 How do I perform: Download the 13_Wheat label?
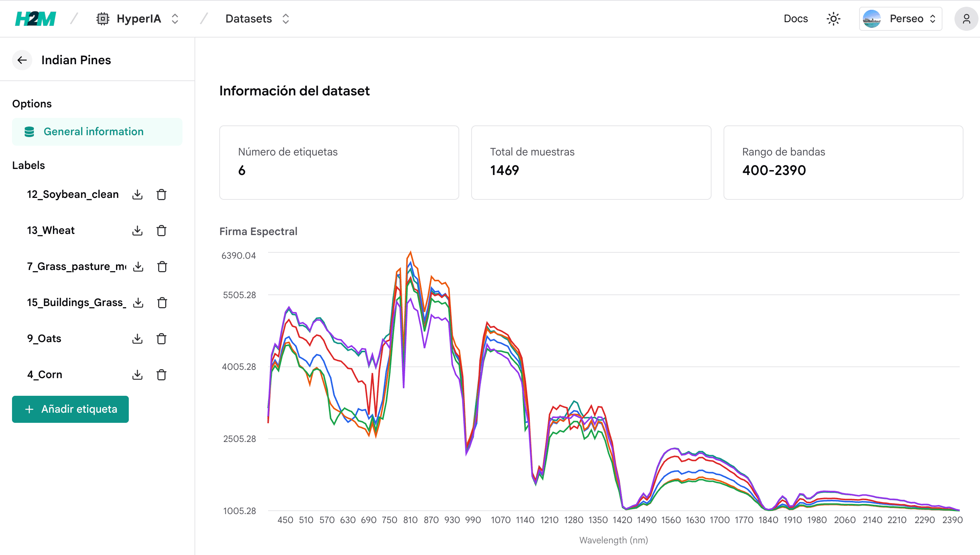pyautogui.click(x=137, y=231)
